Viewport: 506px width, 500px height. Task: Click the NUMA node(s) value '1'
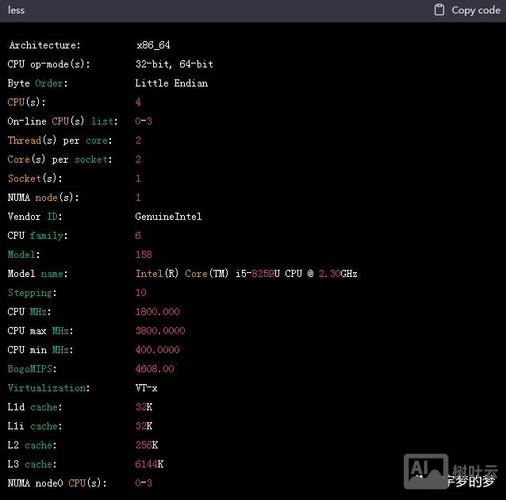138,197
